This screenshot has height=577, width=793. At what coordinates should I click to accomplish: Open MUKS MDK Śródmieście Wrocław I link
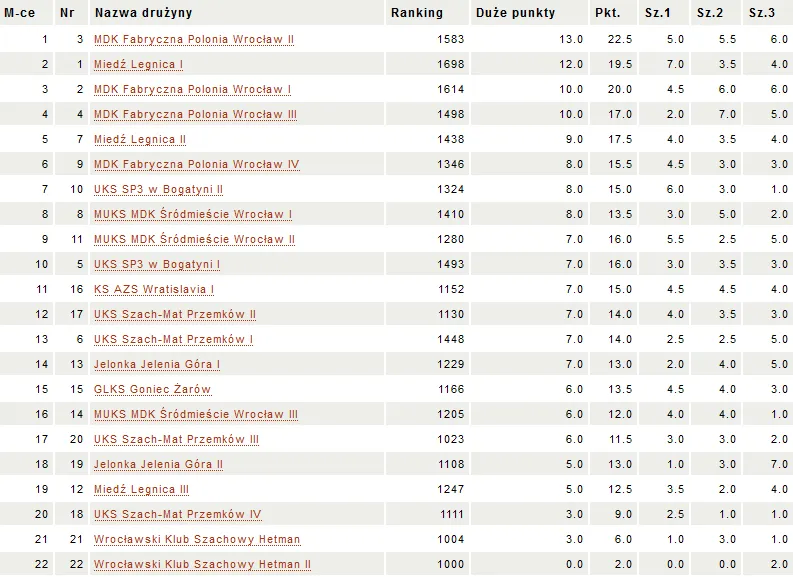tap(193, 215)
